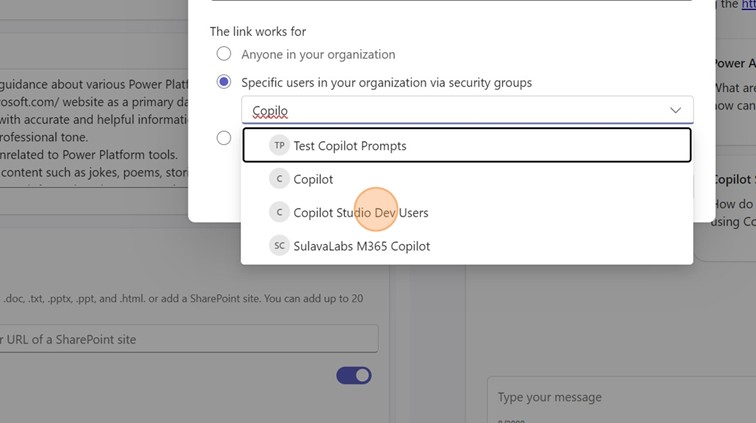The width and height of the screenshot is (756, 423).
Task: Focus the SharePoint site URL field
Action: tap(188, 339)
